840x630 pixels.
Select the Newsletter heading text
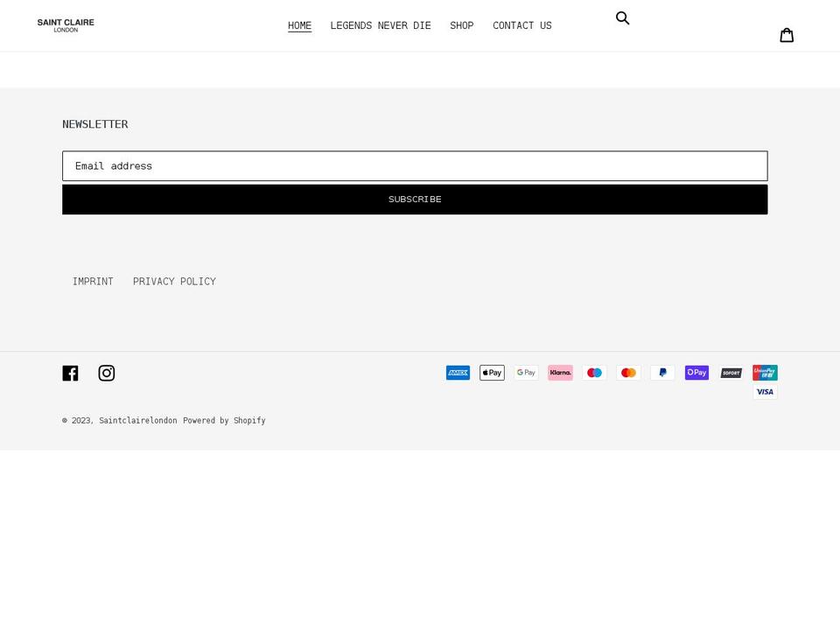click(95, 124)
